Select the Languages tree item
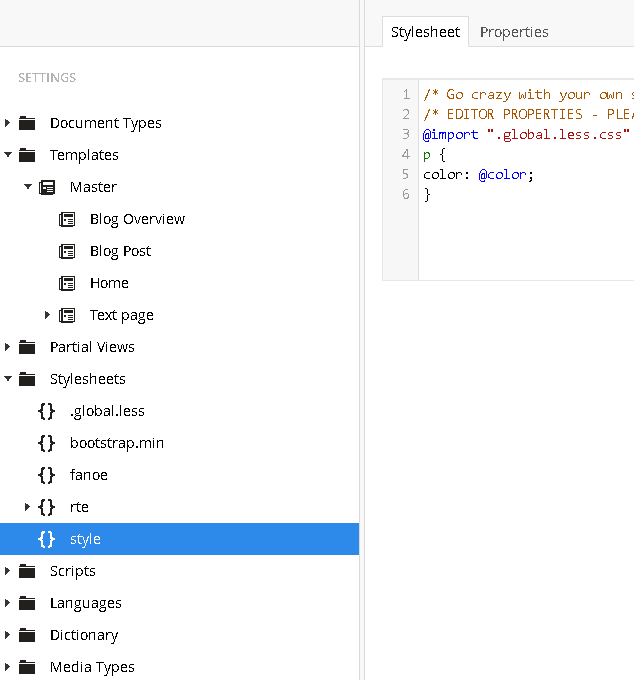The height and width of the screenshot is (680, 634). click(x=86, y=604)
